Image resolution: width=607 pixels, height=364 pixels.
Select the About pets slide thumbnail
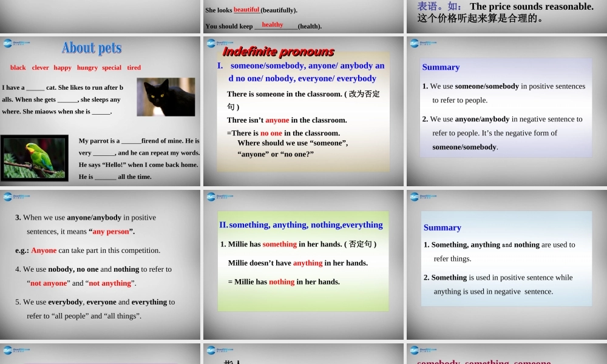tap(100, 111)
